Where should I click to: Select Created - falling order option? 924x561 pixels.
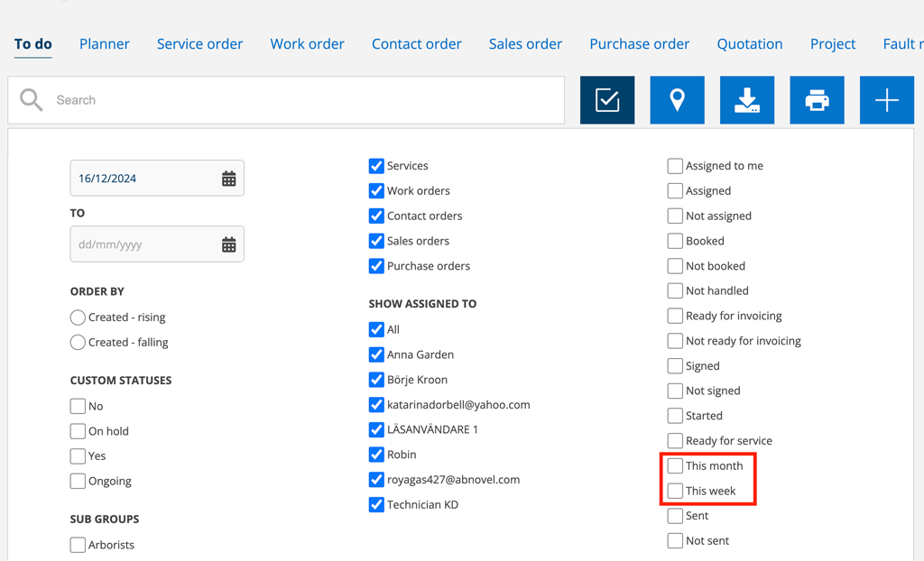(x=78, y=343)
